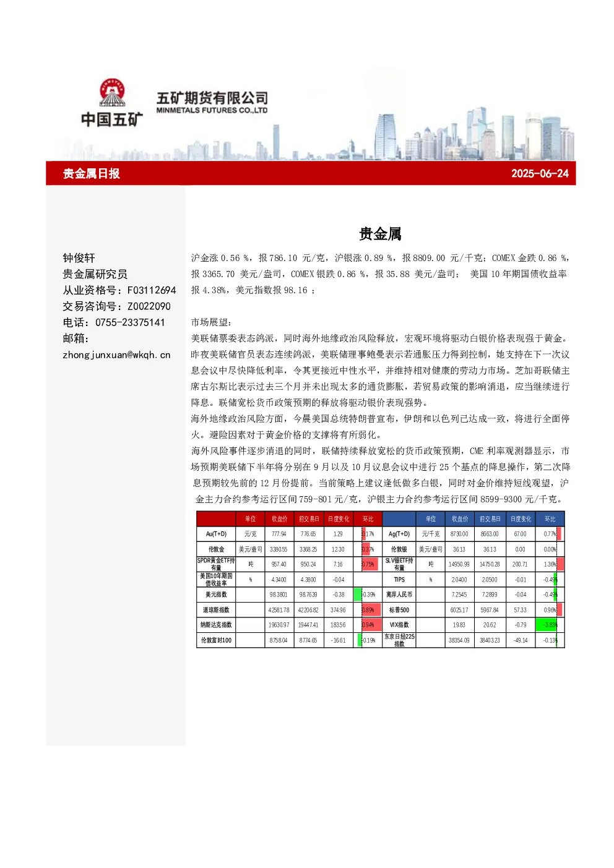The height and width of the screenshot is (868, 614).
Task: Click the 纳斯达克指数 closing value 19630.97
Action: point(279,625)
